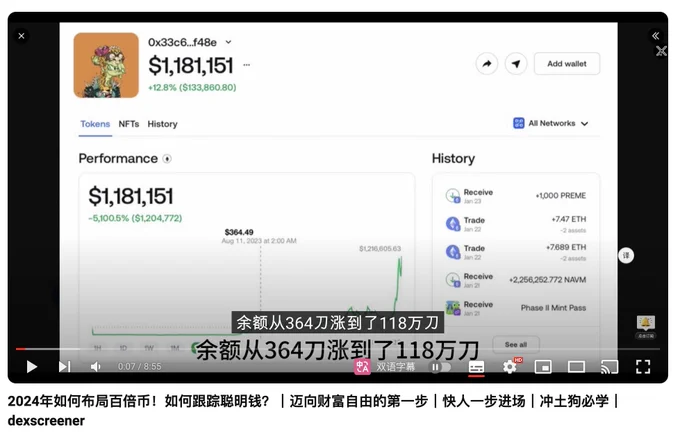The image size is (680, 432).
Task: Cast video to a TV
Action: coord(609,367)
